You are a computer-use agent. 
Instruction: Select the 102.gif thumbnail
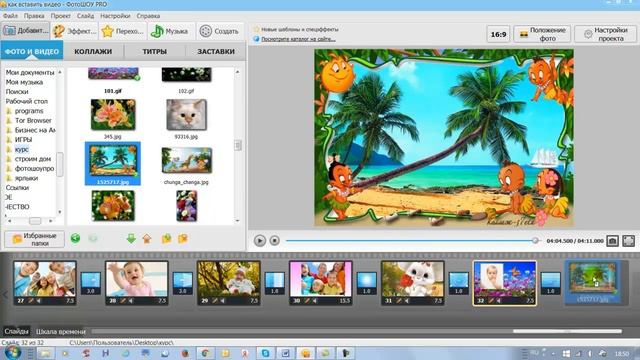[x=187, y=75]
